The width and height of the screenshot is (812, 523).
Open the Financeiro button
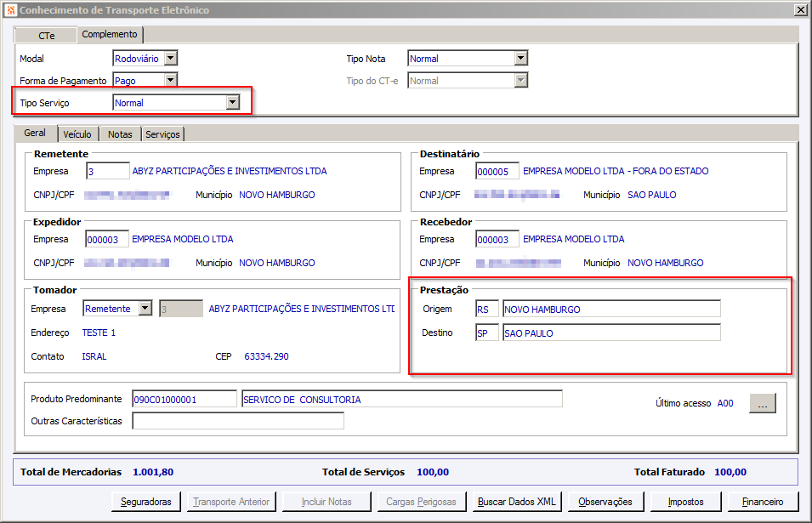click(763, 502)
